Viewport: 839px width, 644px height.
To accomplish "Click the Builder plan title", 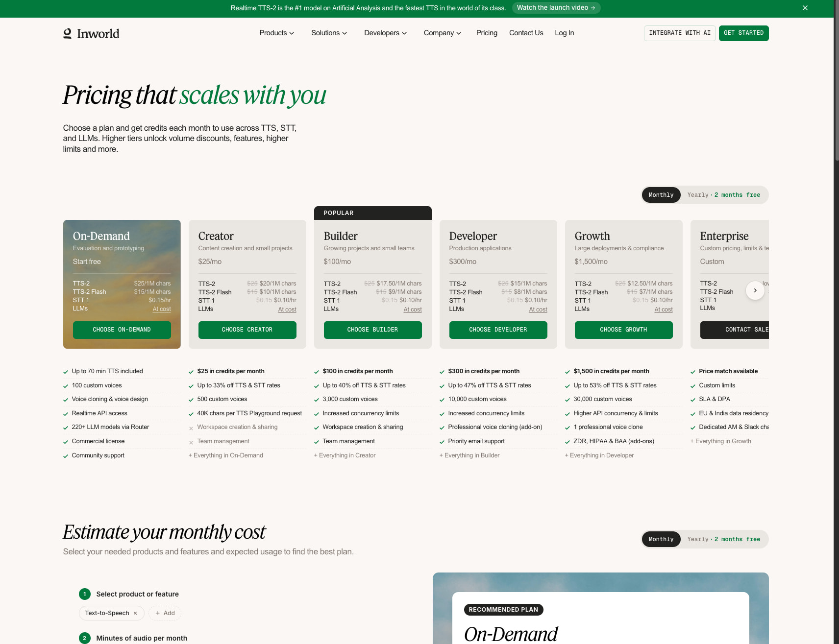I will (341, 236).
